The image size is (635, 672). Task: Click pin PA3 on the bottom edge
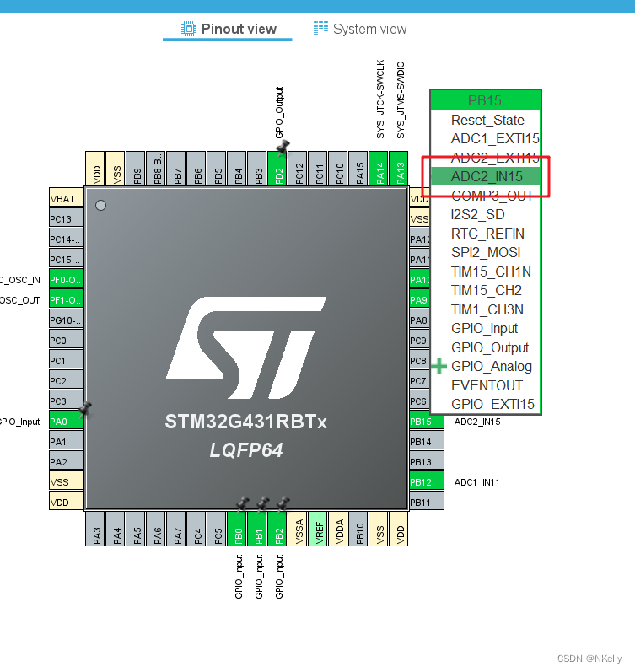94,529
